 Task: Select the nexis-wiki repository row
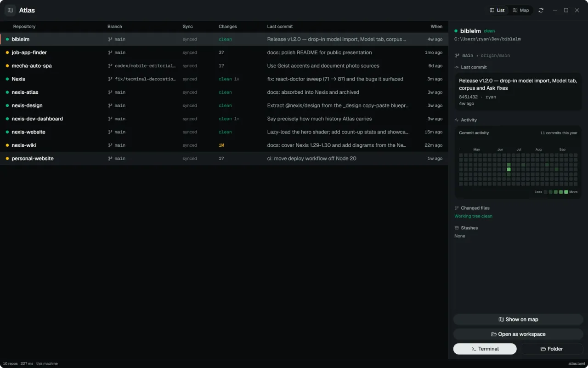tap(224, 145)
